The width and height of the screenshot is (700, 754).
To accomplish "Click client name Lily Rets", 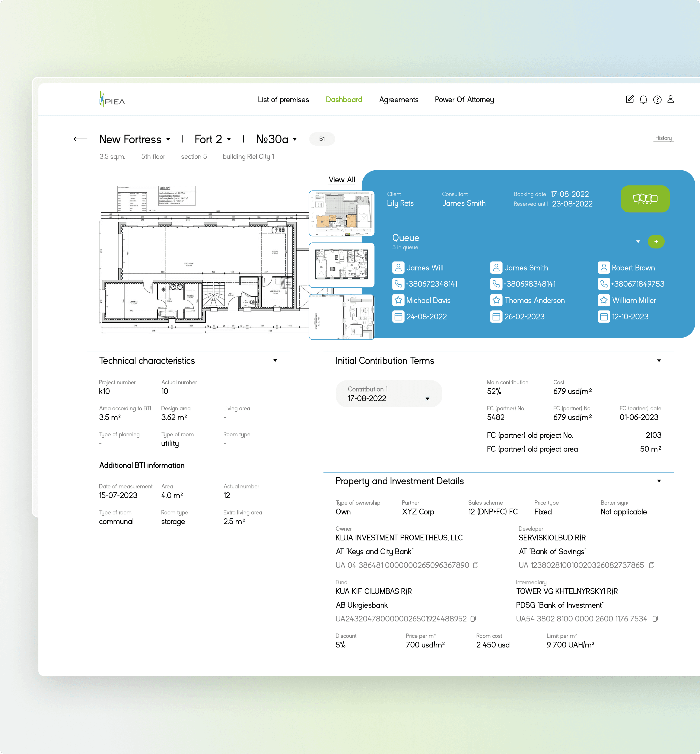I will pyautogui.click(x=400, y=203).
